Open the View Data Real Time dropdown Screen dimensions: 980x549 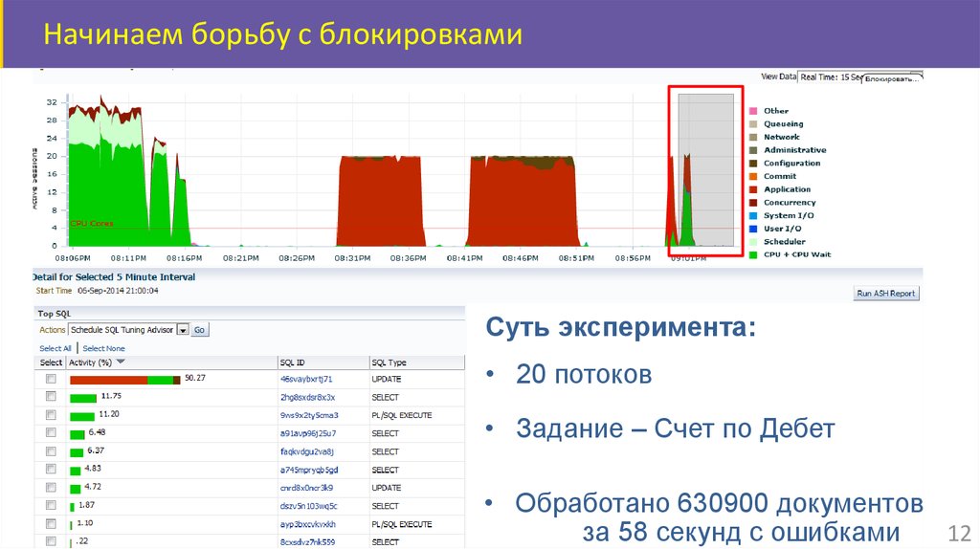pos(860,77)
